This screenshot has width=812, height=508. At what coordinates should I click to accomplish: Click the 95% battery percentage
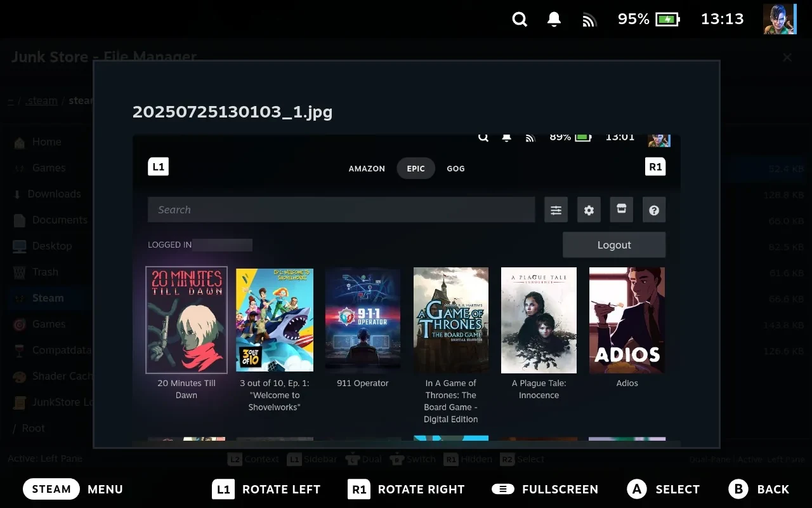click(x=634, y=19)
